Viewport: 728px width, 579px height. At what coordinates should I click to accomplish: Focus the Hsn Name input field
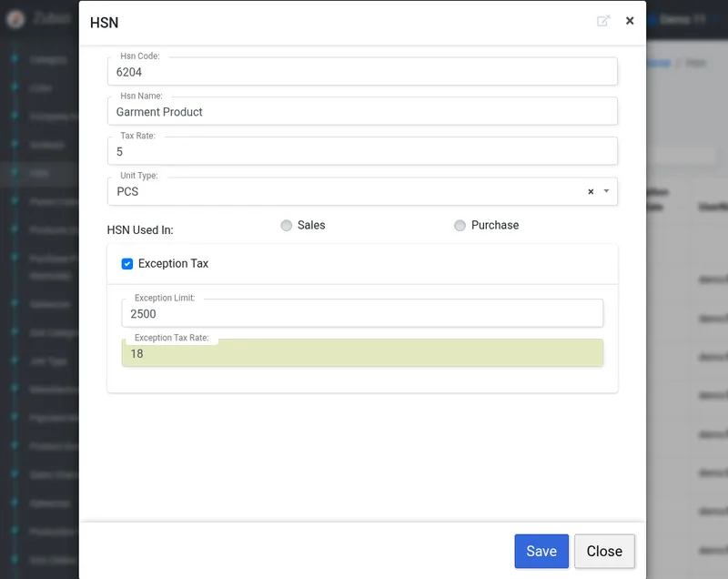coord(361,112)
